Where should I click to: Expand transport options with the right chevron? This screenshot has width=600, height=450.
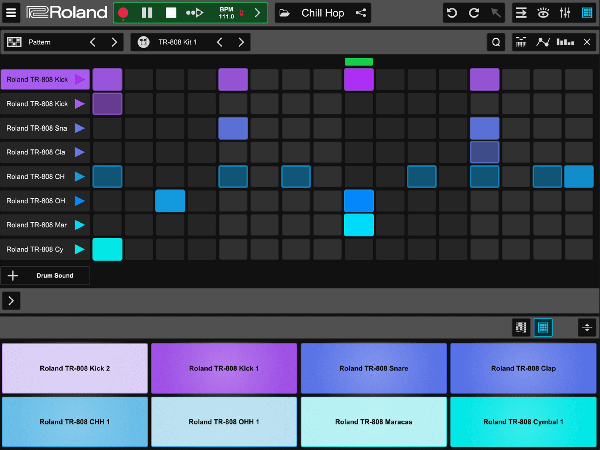pos(258,13)
